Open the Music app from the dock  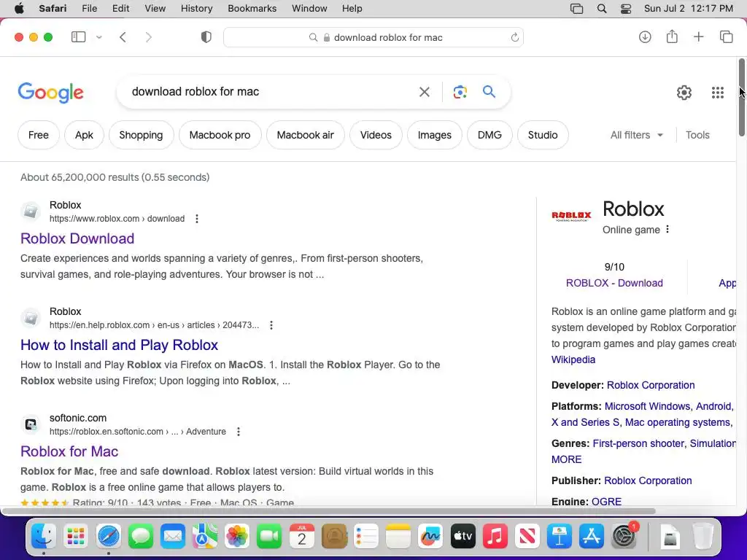tap(495, 537)
